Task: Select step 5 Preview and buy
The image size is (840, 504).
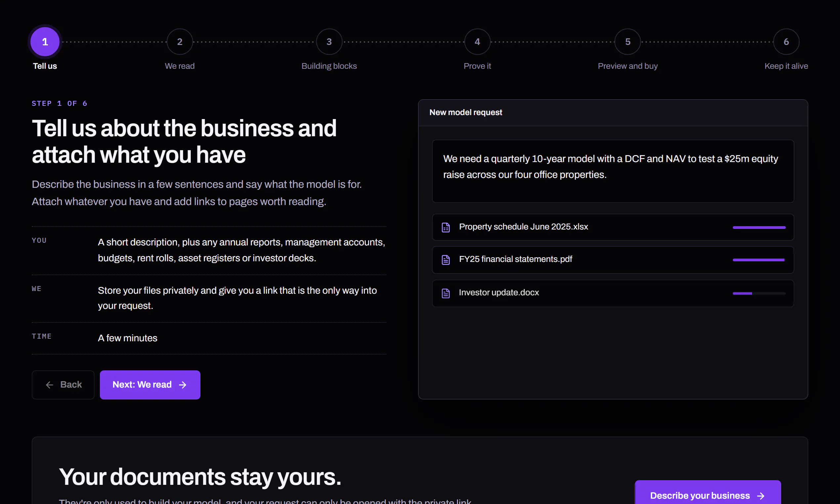Action: pyautogui.click(x=627, y=42)
